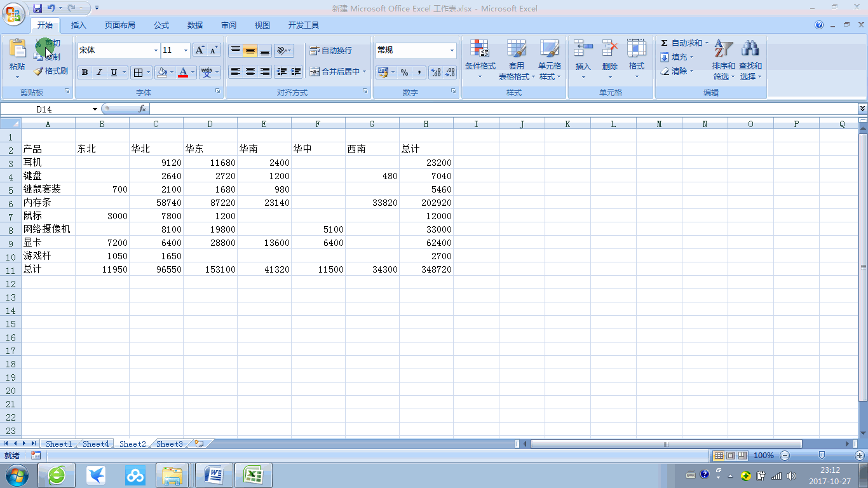Click the Find and Select binoculars icon
The image size is (868, 488).
pos(750,48)
